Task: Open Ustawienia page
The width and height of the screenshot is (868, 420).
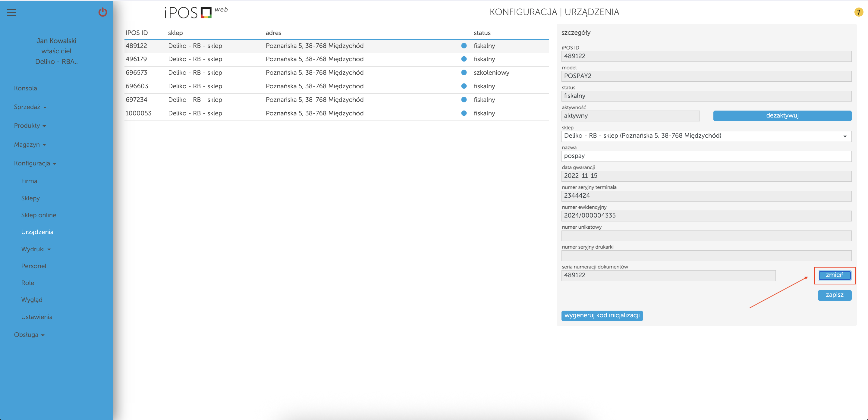Action: [x=37, y=317]
